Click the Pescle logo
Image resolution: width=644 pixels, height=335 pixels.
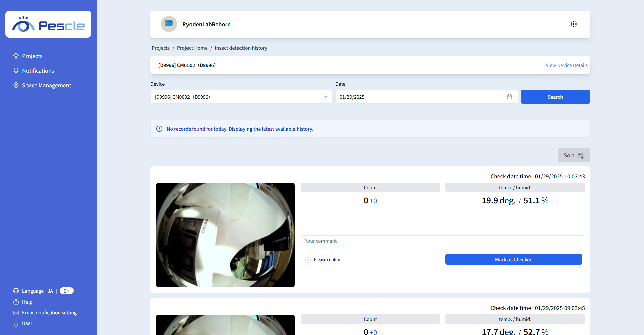tap(48, 24)
